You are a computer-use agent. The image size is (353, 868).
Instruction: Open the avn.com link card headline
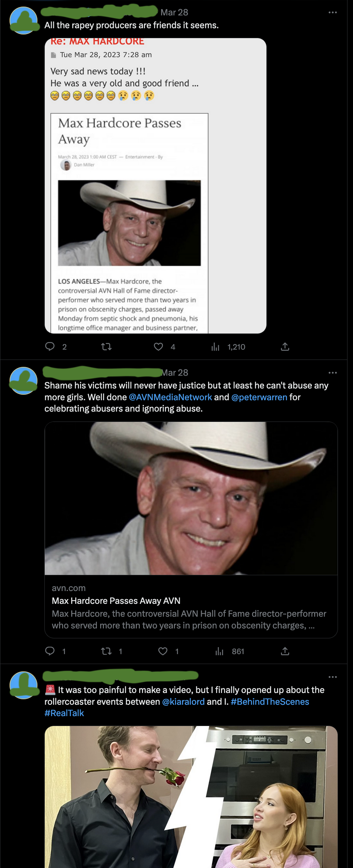(x=116, y=601)
